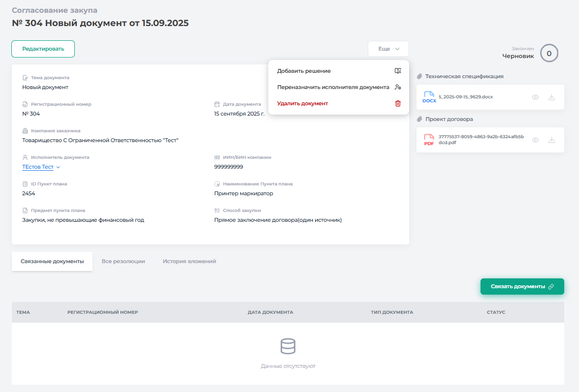Click the Связать документы button

point(522,286)
